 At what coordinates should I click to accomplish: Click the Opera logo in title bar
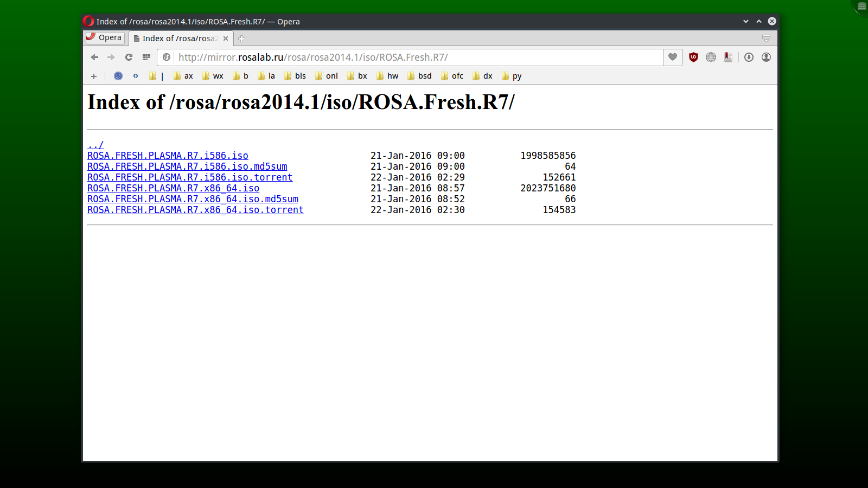(x=88, y=21)
